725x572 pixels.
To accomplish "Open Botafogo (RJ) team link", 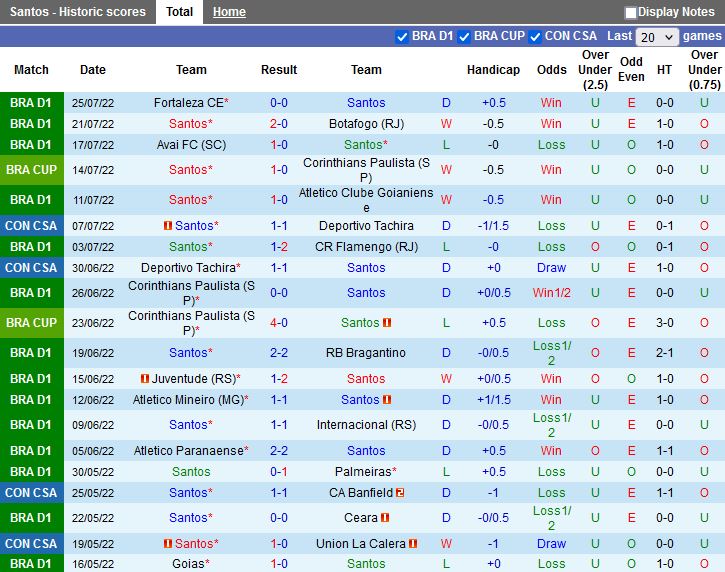I will pos(366,124).
